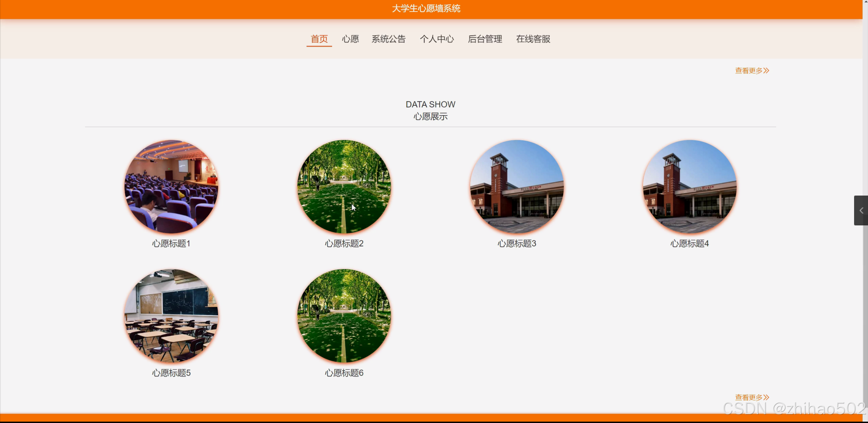Click 在线客服 navigation item

click(x=533, y=39)
